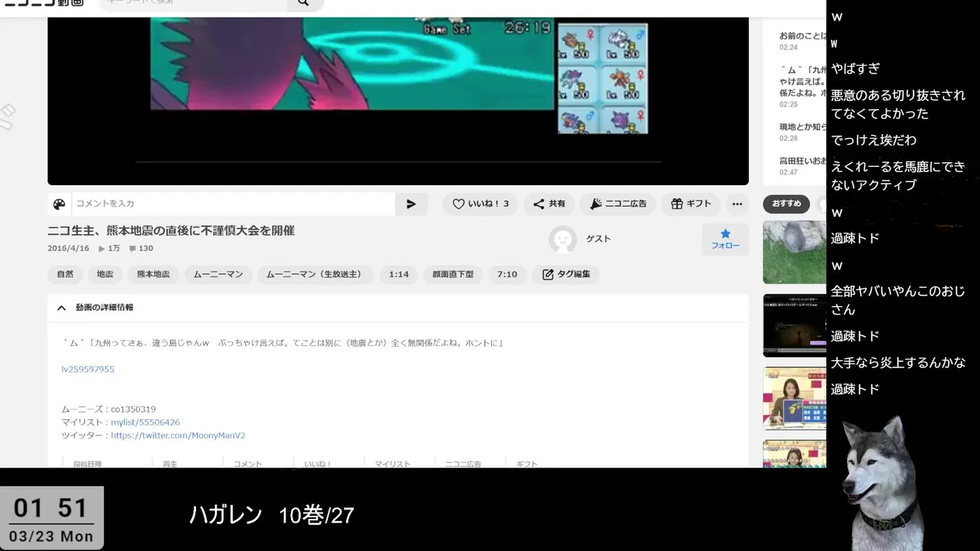
Task: Click the 01 51 overlay clock
Action: 51,508
